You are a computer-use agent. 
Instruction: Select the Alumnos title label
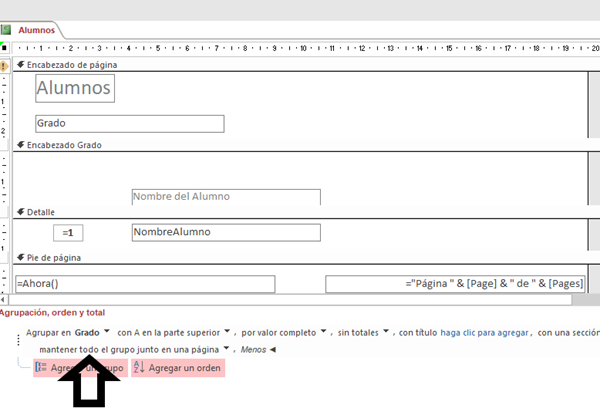pos(75,88)
